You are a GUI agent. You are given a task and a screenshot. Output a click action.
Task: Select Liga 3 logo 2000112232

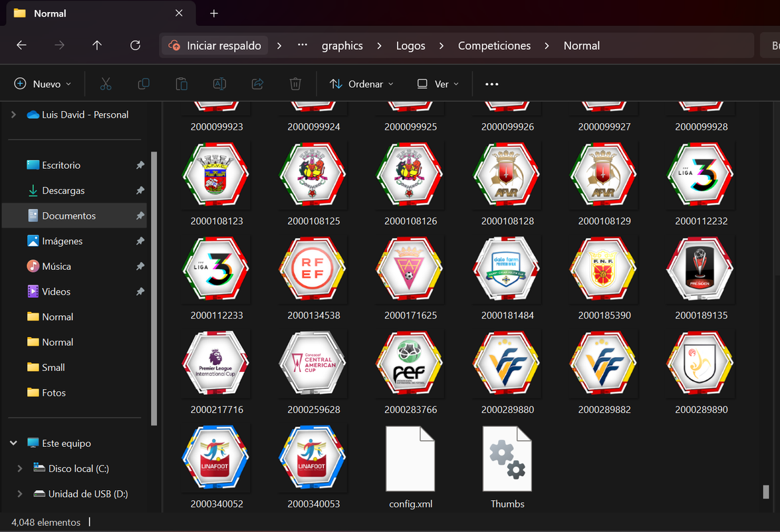700,175
